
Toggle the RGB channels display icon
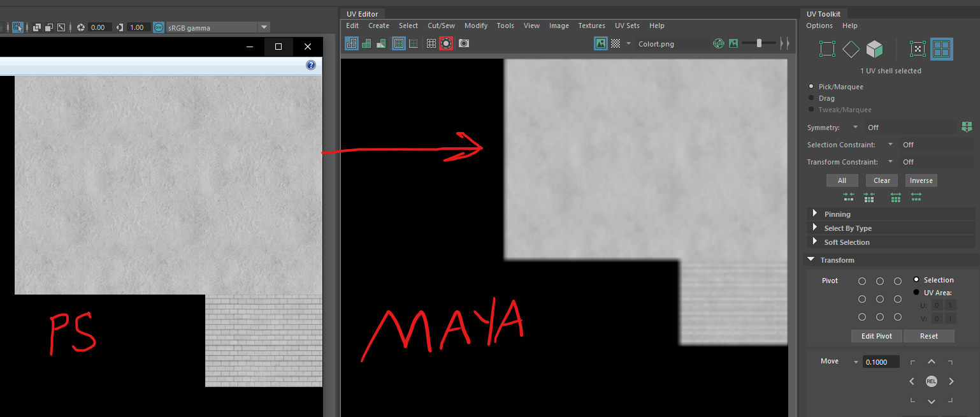[719, 43]
